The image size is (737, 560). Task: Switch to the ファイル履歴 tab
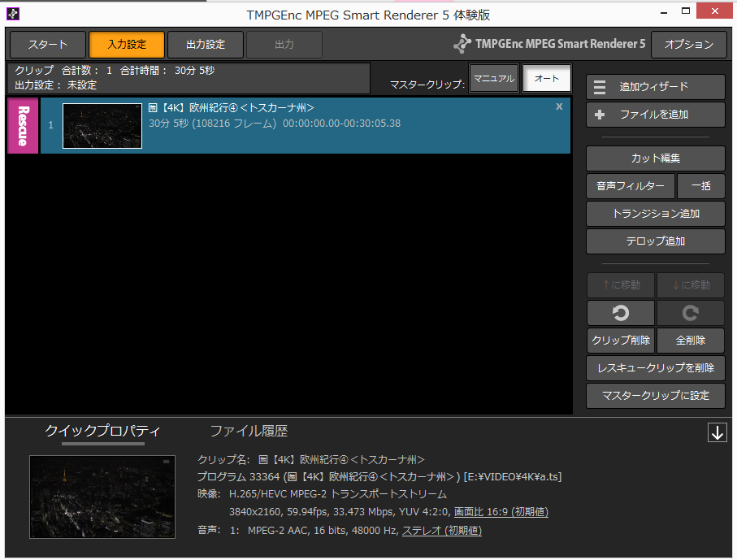tap(249, 431)
